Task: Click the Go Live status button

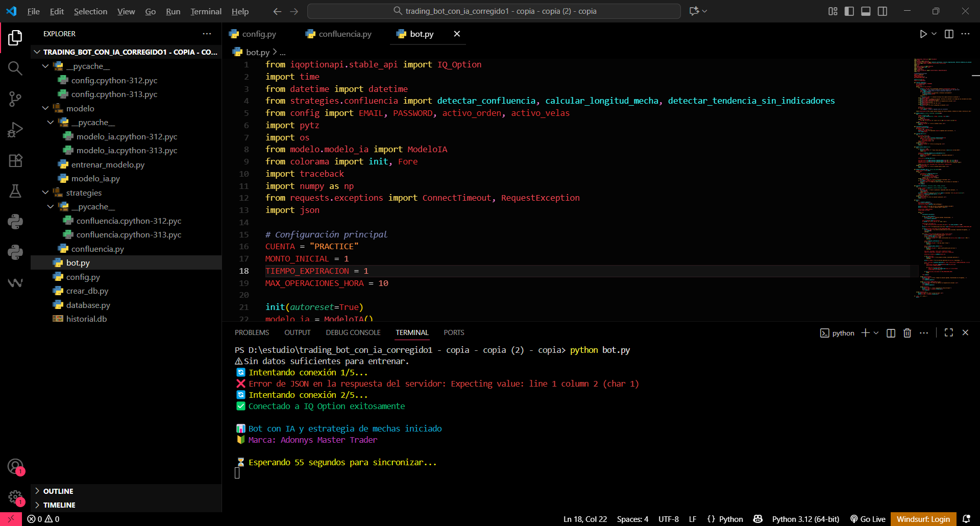Action: click(x=868, y=519)
